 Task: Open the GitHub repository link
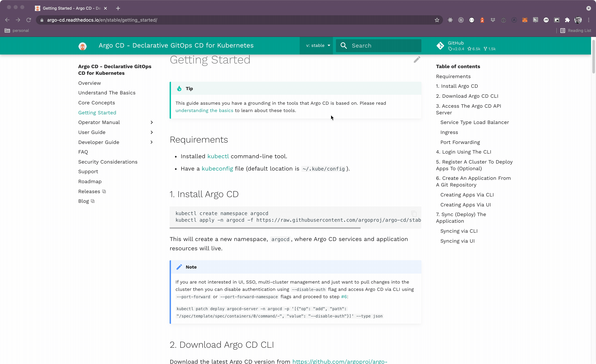tap(466, 45)
